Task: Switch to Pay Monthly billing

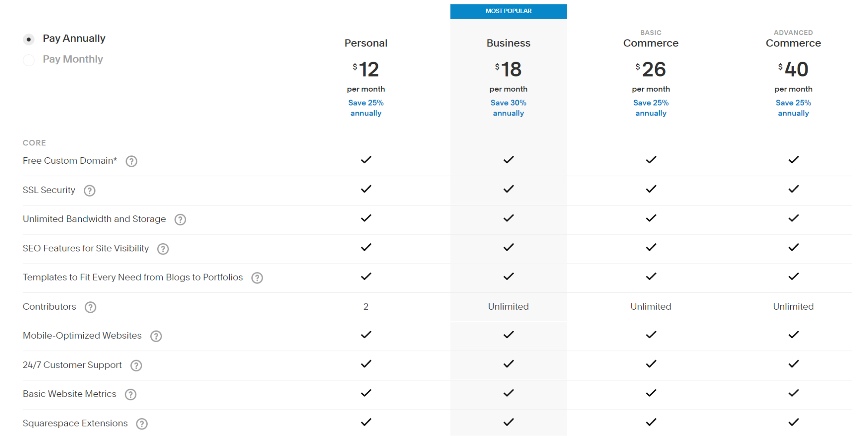Action: click(x=29, y=60)
